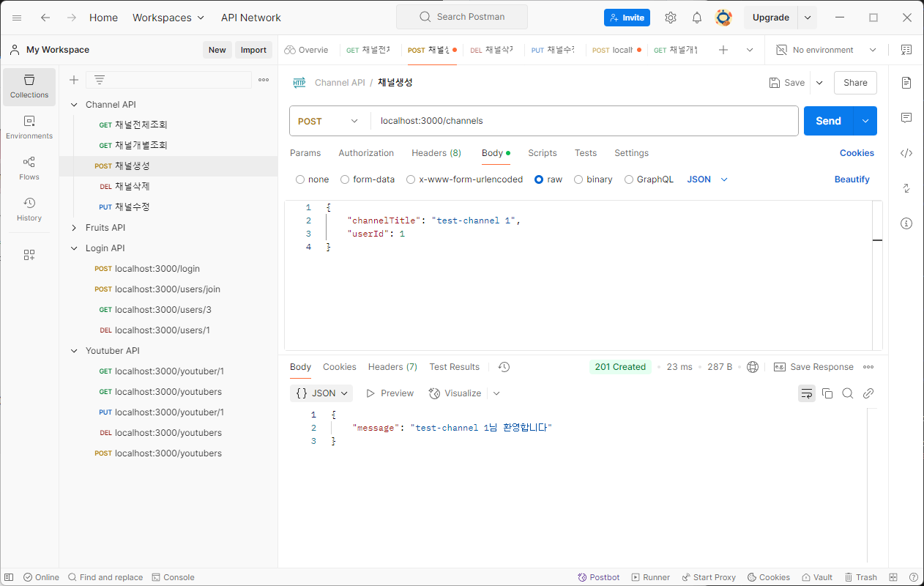Open the notifications bell icon
The height and width of the screenshot is (586, 924).
click(697, 18)
